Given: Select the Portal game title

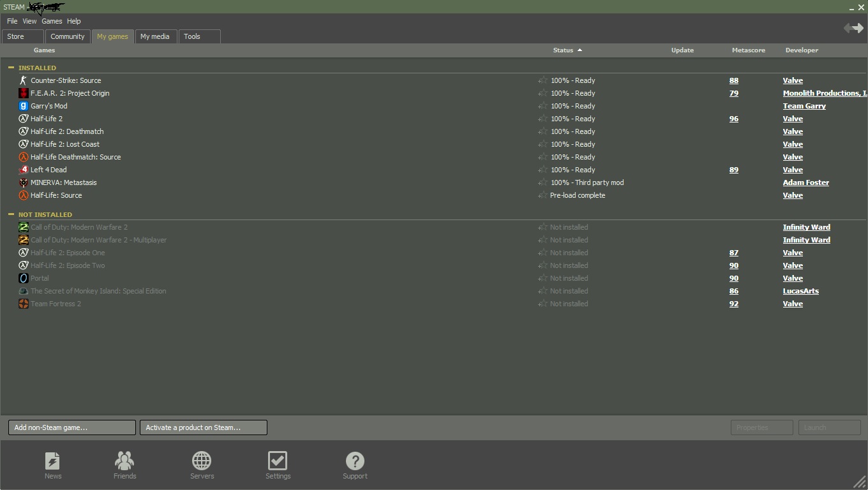Looking at the screenshot, I should (x=40, y=278).
